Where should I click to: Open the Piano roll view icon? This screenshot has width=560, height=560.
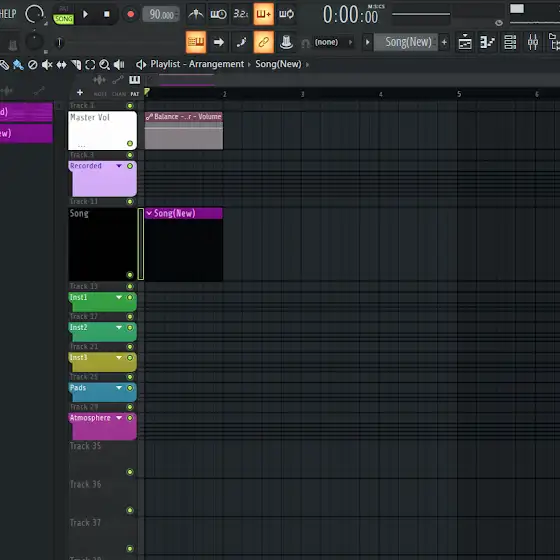tap(488, 42)
